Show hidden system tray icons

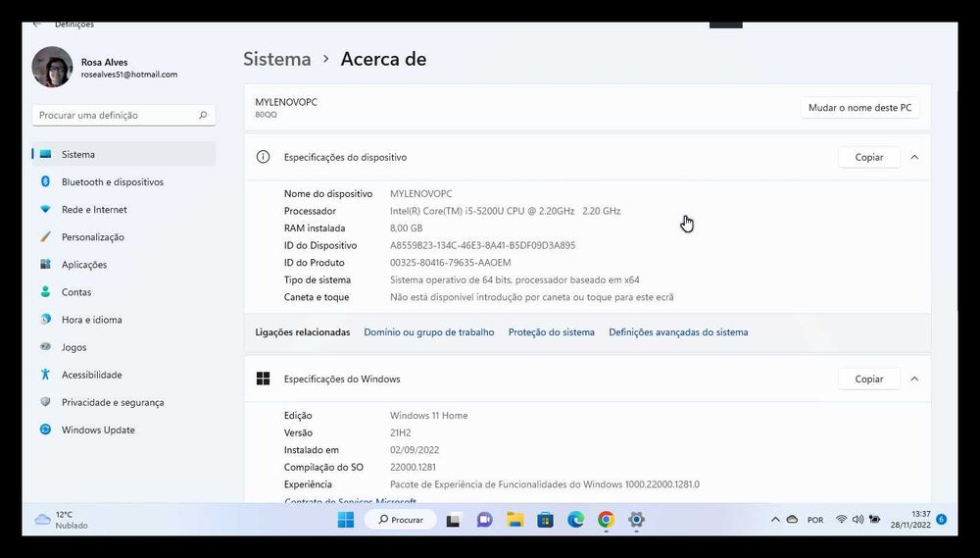(775, 519)
